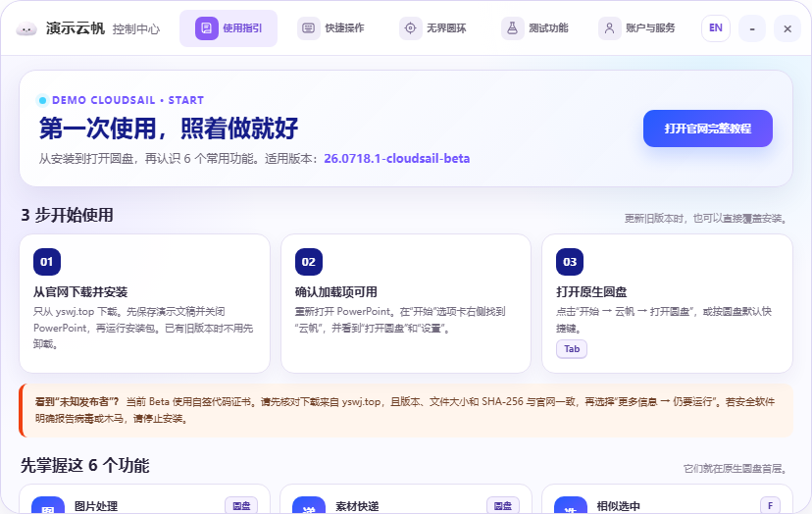Click the 03 step number badge
The width and height of the screenshot is (812, 514).
(x=570, y=262)
